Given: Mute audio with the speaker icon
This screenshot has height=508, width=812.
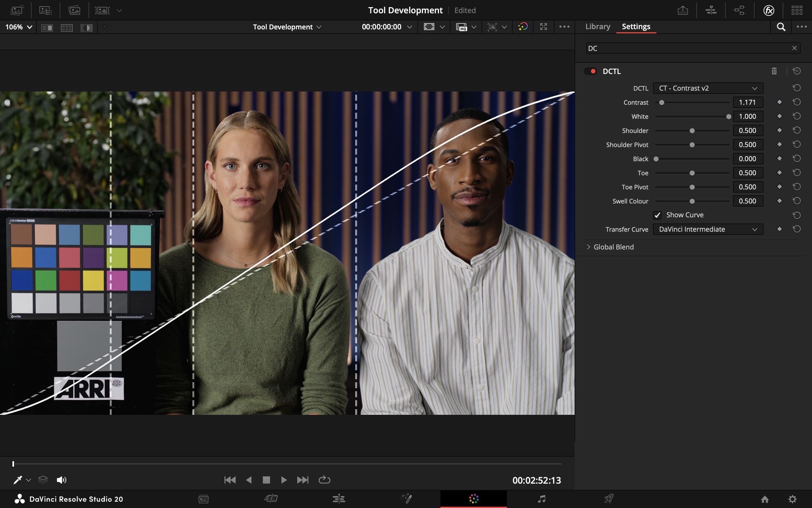Looking at the screenshot, I should 61,480.
